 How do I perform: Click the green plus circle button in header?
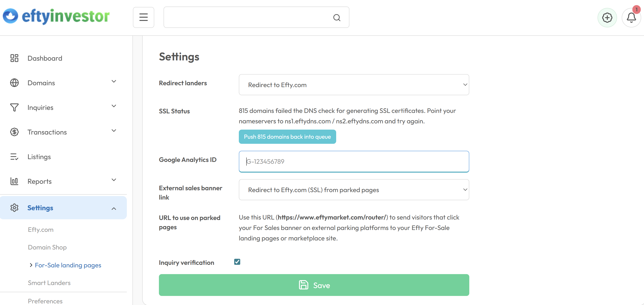[607, 17]
